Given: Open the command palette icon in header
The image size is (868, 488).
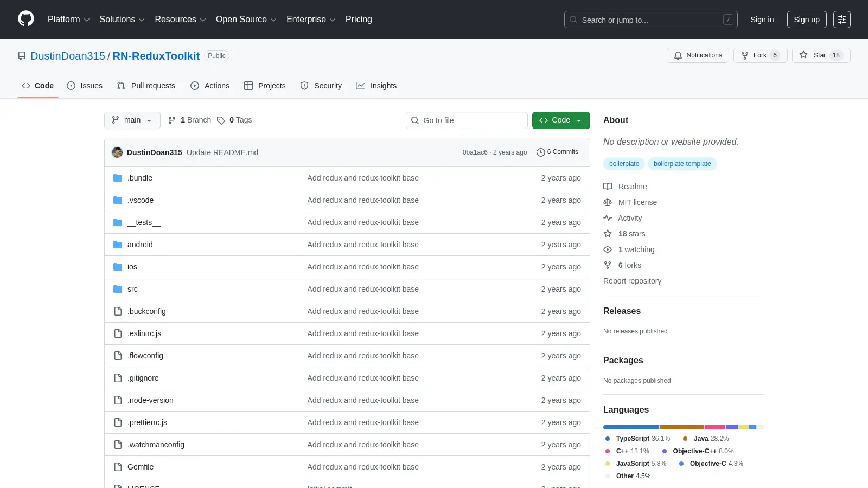Looking at the screenshot, I should pyautogui.click(x=842, y=20).
